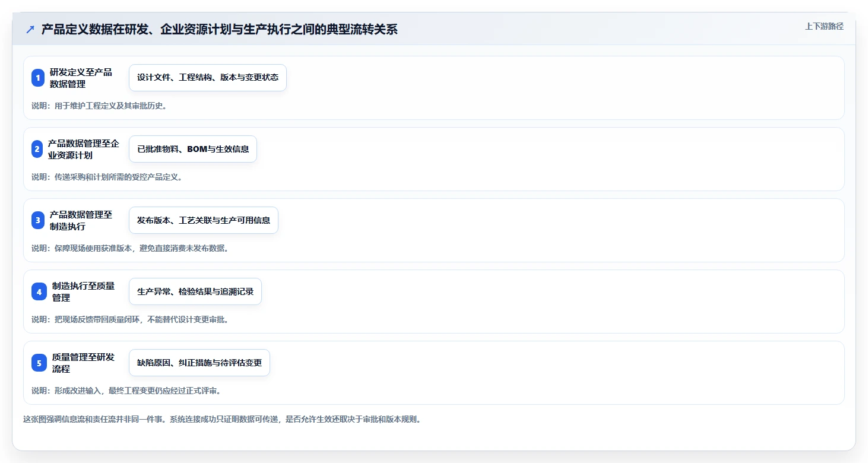Click the step 1 number badge
The width and height of the screenshot is (868, 463).
(x=39, y=78)
